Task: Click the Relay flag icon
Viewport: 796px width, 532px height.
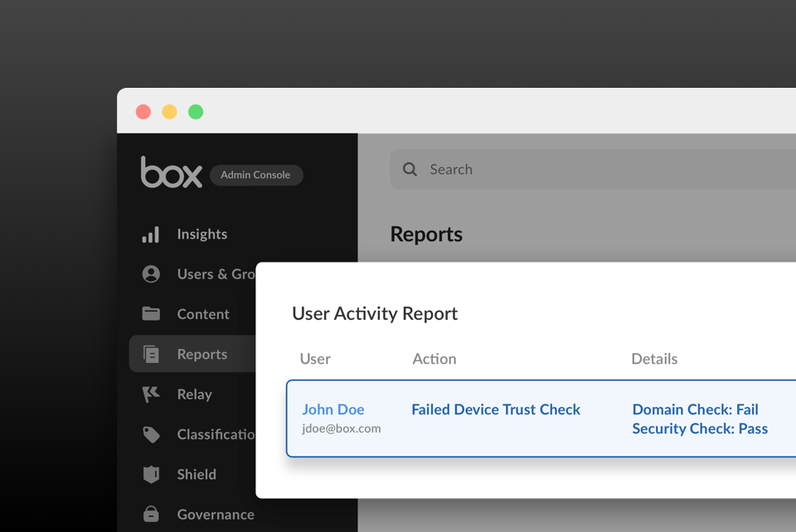Action: (152, 394)
